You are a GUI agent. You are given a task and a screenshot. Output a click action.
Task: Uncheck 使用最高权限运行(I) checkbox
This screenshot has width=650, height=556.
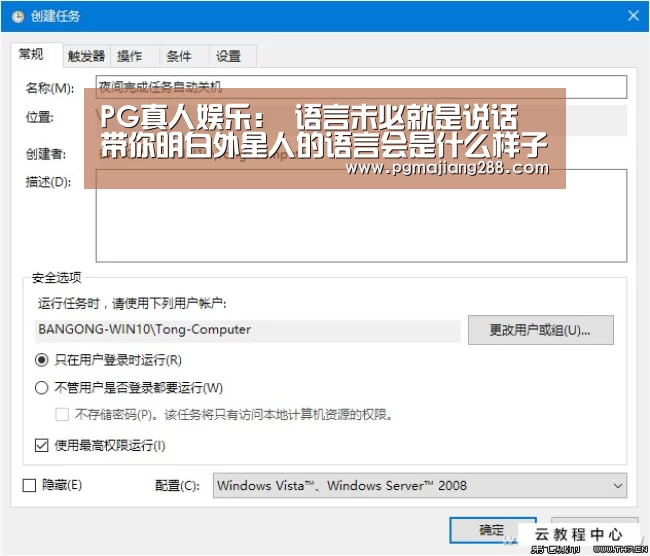(41, 446)
